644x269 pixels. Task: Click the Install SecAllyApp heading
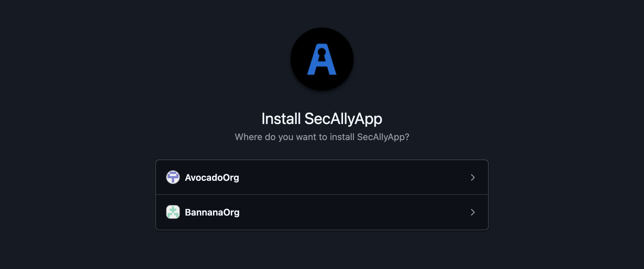[x=322, y=119]
